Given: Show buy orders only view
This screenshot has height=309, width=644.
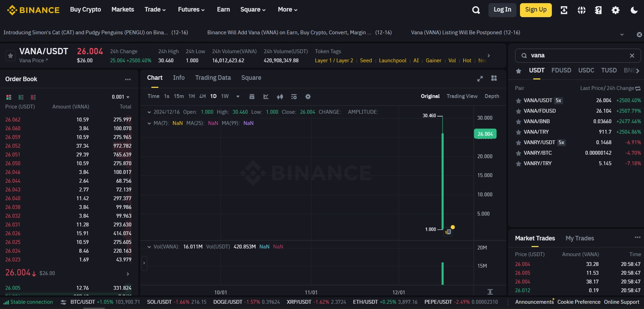Looking at the screenshot, I should point(21,97).
